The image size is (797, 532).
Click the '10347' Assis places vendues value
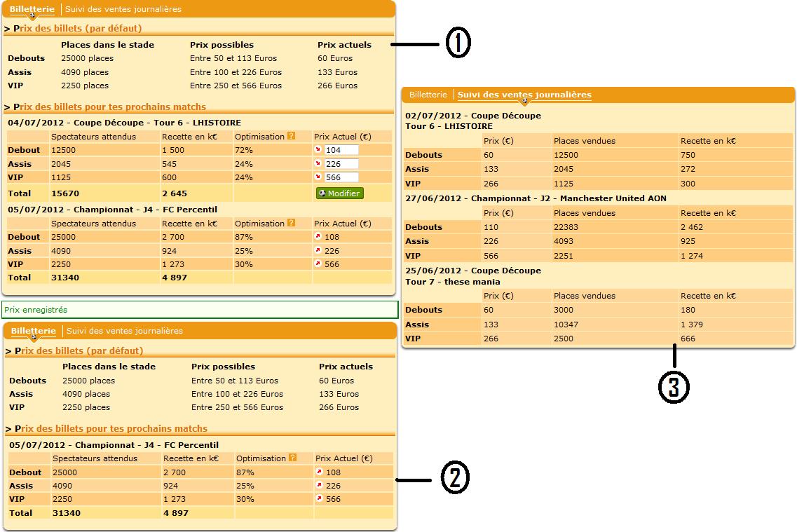tap(566, 325)
